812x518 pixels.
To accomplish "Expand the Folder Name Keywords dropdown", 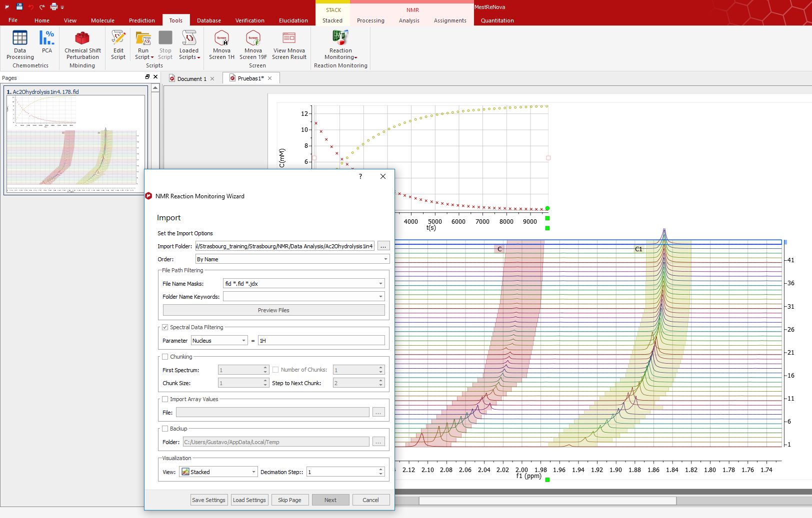I will (380, 297).
